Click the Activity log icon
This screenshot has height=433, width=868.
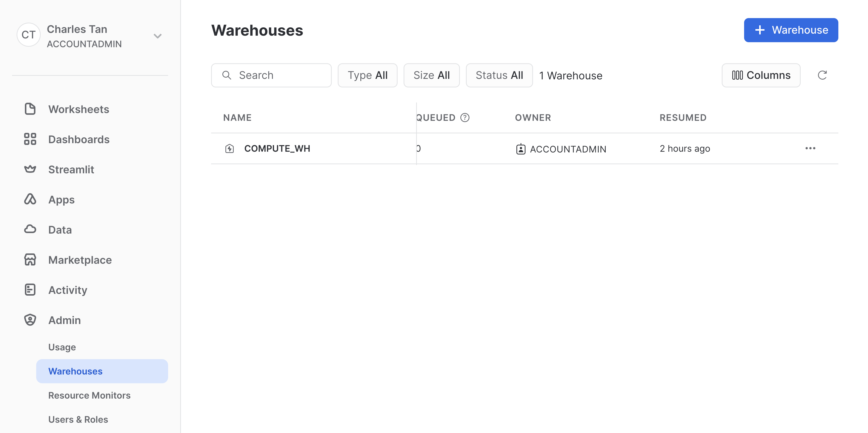30,290
